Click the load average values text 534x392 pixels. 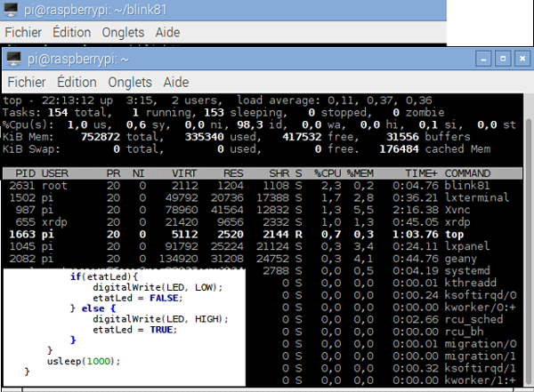coord(380,100)
